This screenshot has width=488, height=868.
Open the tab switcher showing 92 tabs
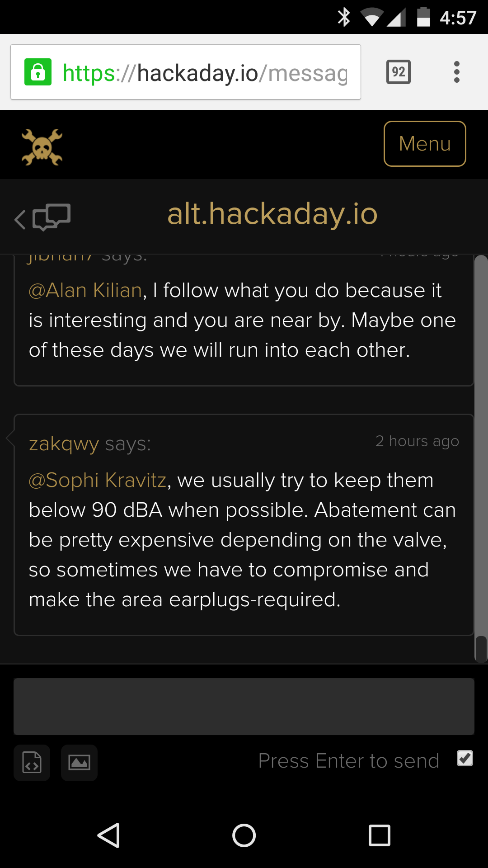(398, 71)
